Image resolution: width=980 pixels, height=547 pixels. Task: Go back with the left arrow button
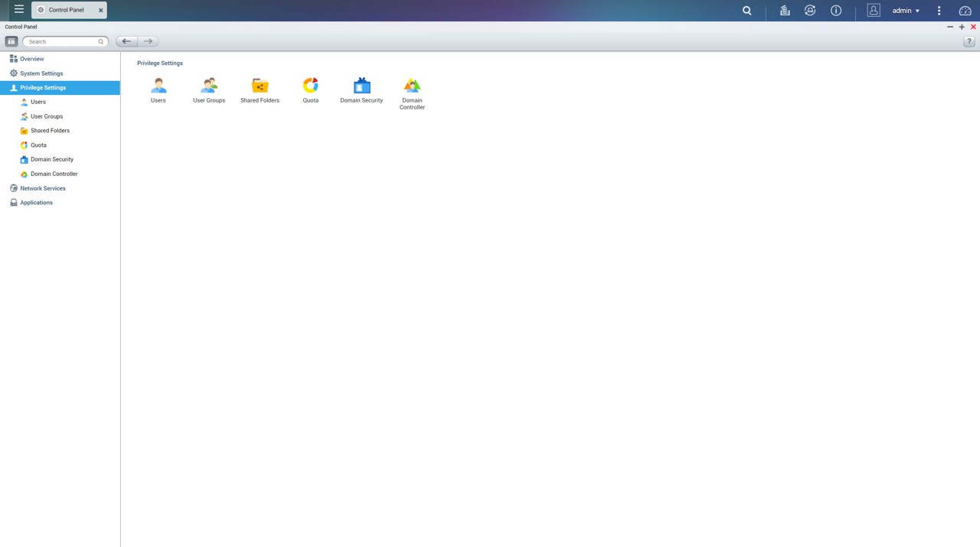[x=126, y=41]
